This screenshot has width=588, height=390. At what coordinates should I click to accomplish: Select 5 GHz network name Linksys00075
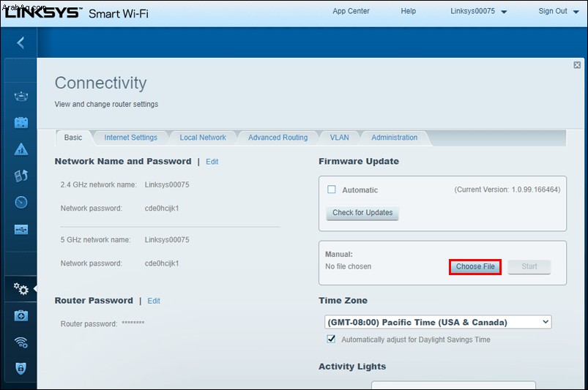167,240
